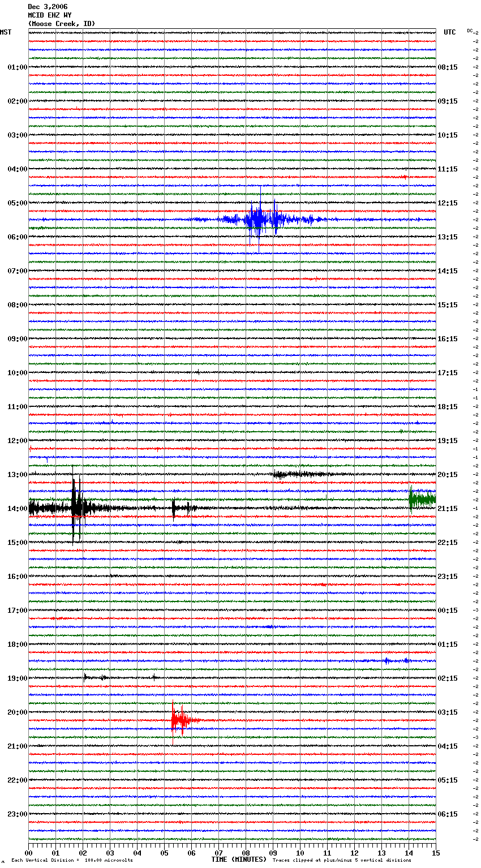
Task: Click the 15:15 UTC time label
Action: [448, 305]
